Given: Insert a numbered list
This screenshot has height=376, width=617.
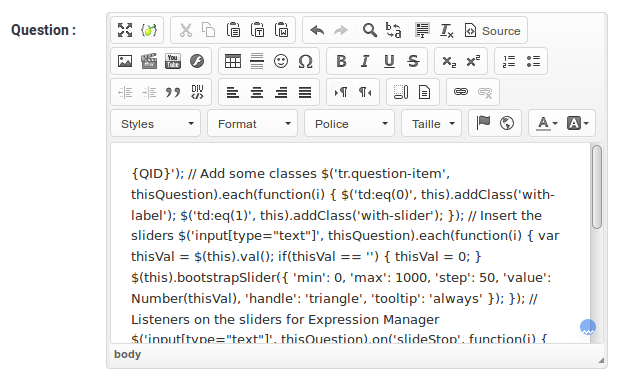Looking at the screenshot, I should click(509, 61).
